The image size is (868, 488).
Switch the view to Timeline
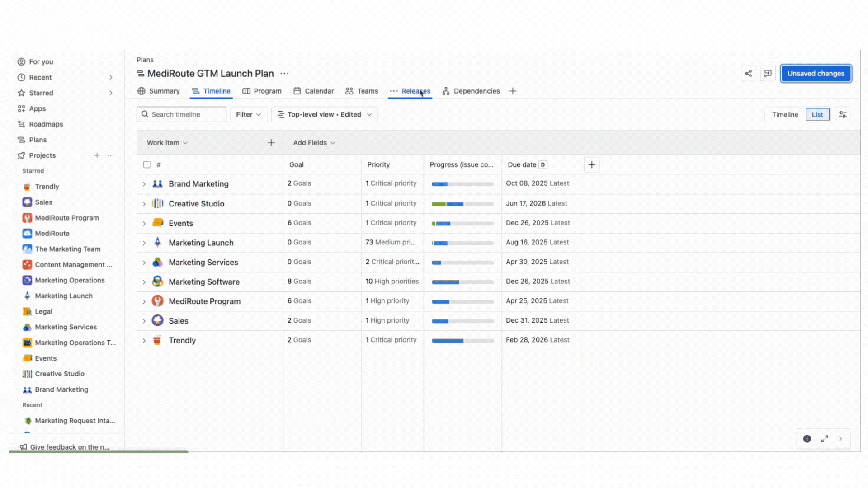tap(785, 114)
